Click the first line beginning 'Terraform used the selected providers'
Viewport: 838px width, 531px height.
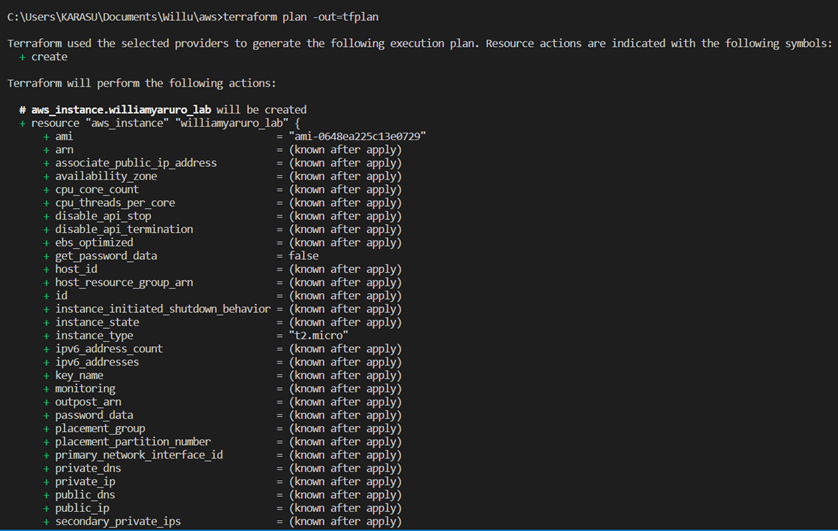(420, 44)
